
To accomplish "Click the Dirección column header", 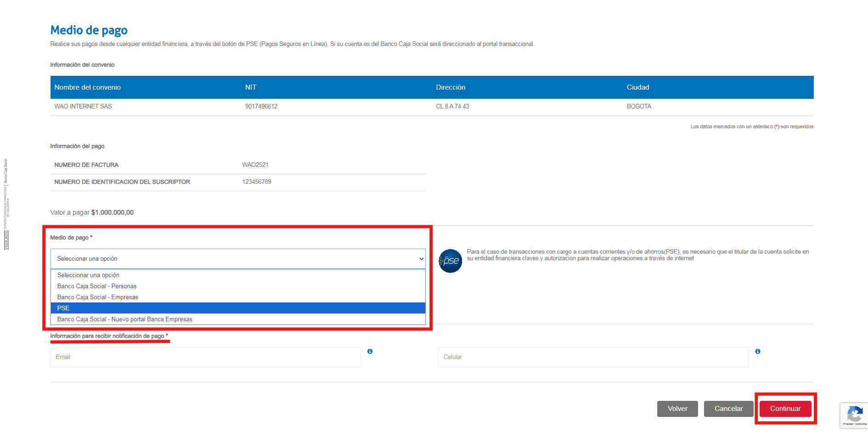I will tap(451, 87).
